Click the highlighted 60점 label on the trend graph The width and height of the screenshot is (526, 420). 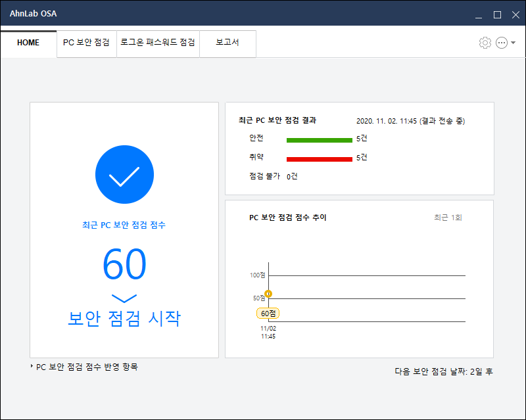pos(268,314)
